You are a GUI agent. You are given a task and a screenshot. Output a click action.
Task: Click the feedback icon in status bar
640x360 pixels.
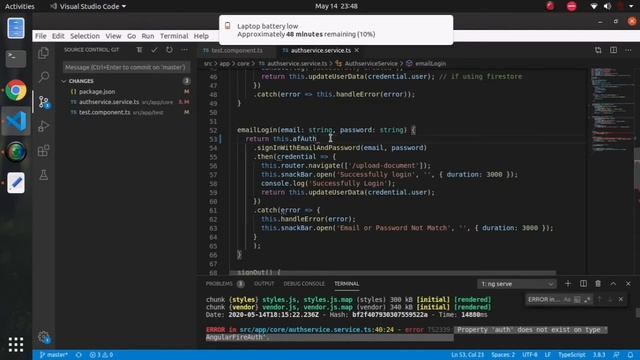click(x=616, y=355)
